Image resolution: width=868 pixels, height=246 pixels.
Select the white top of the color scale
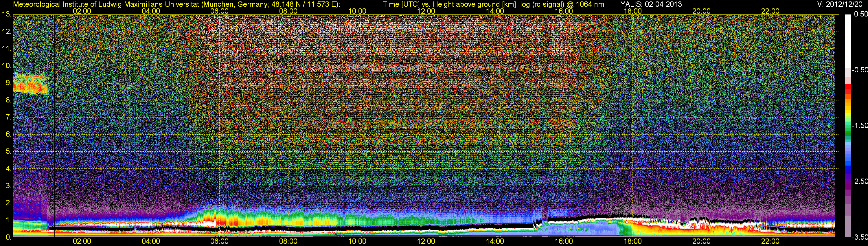(847, 41)
